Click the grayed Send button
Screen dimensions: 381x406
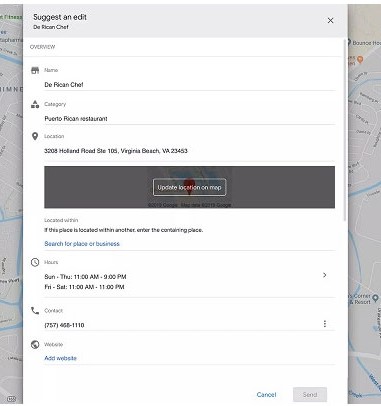pyautogui.click(x=310, y=395)
